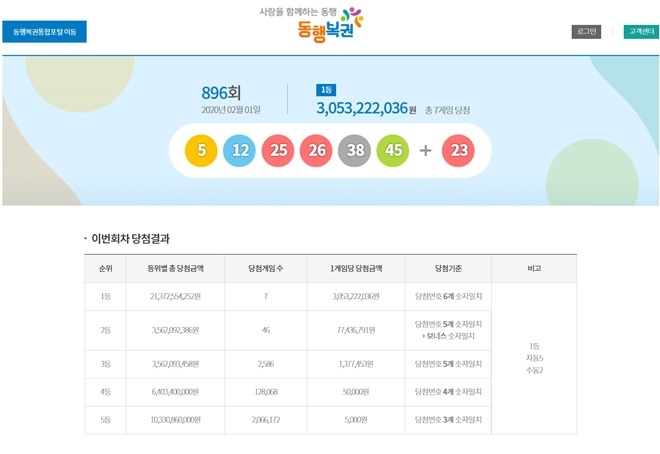Viewport: 660px width, 454px height.
Task: Click the red number 26 ball
Action: point(317,150)
